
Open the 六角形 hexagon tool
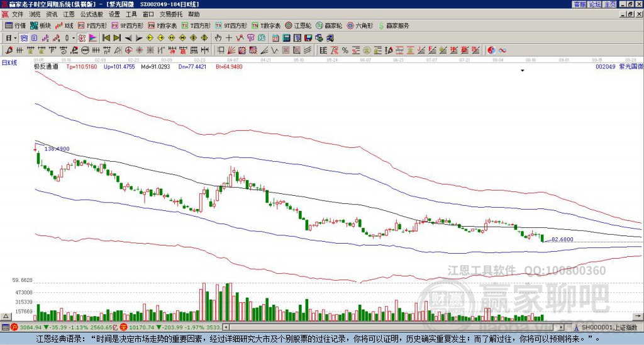[x=360, y=25]
